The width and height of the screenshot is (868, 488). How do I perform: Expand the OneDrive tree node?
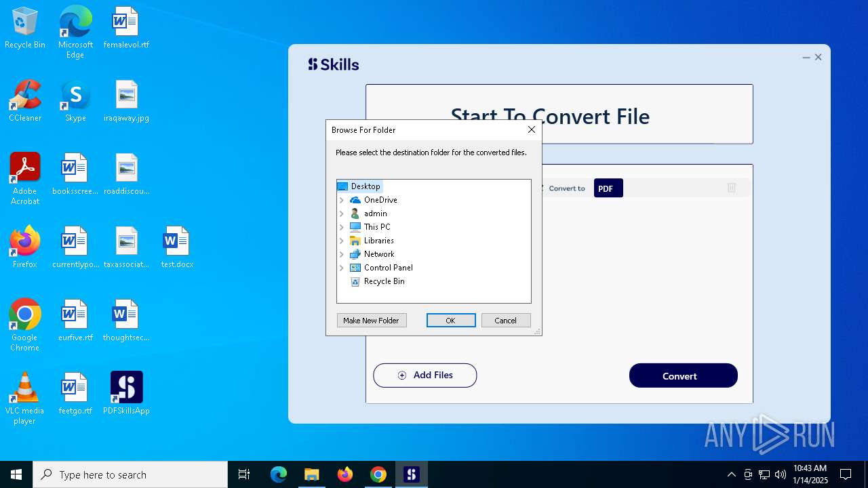[342, 200]
